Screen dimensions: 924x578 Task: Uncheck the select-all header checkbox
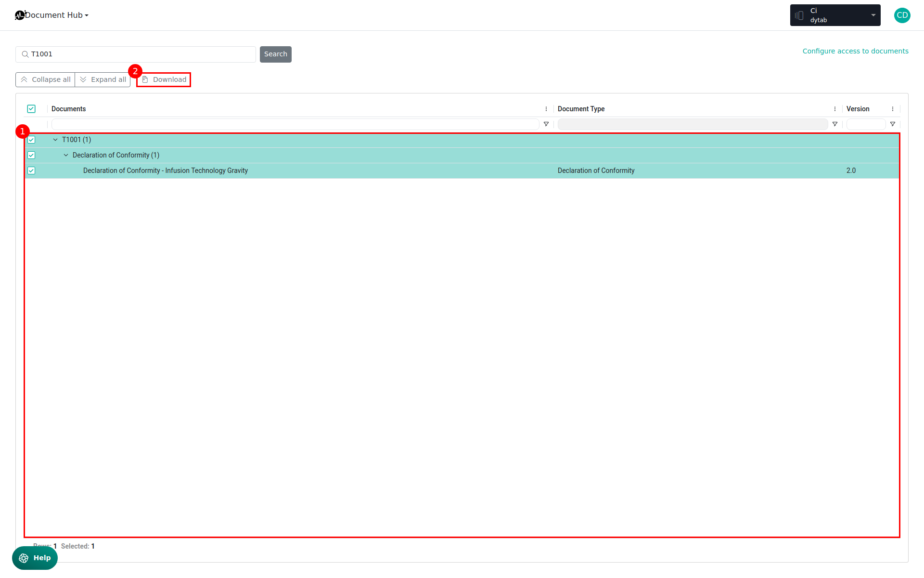click(31, 109)
